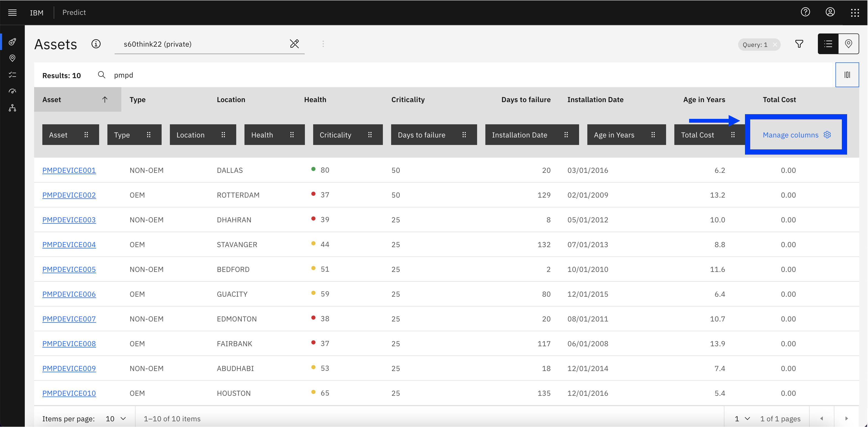Sort by Days to failure header

point(526,100)
